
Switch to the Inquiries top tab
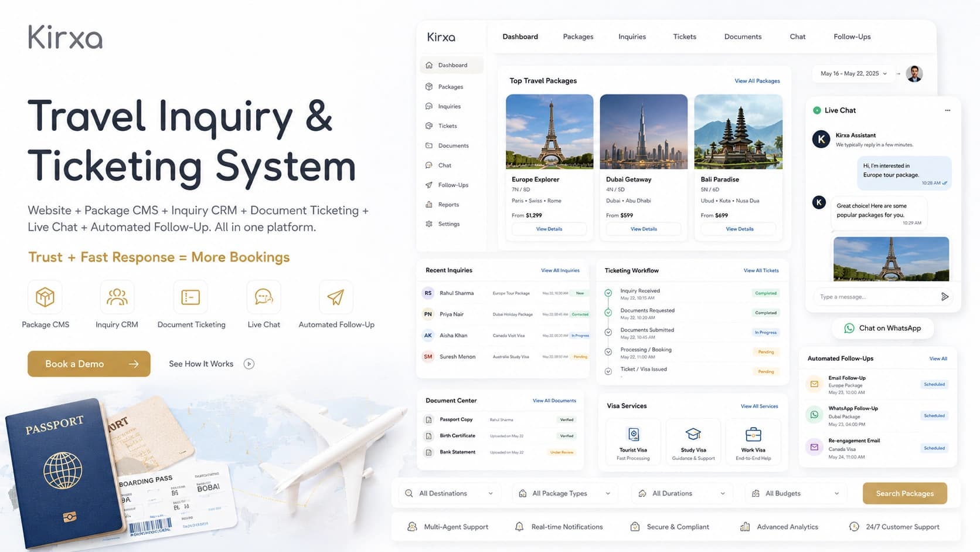click(x=632, y=36)
